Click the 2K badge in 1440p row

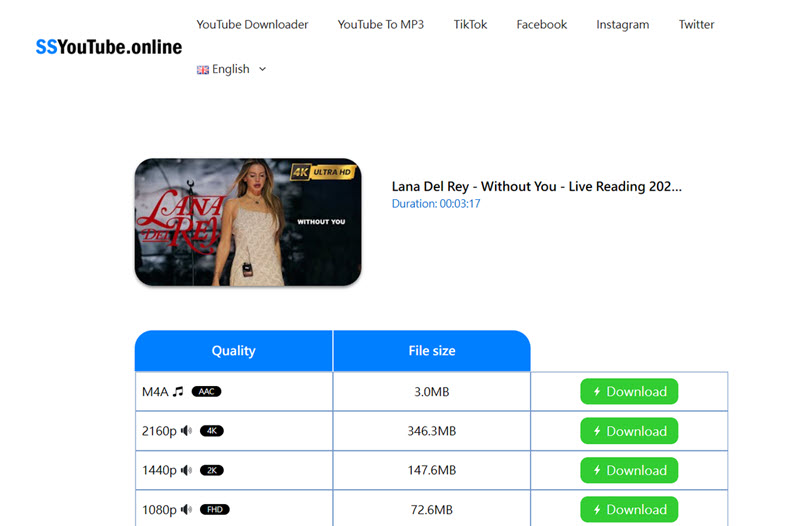[211, 470]
